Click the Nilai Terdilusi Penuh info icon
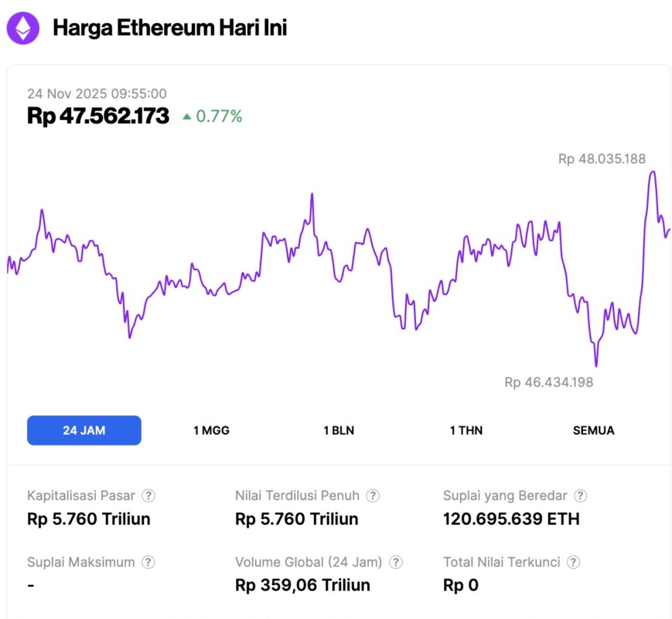This screenshot has height=619, width=672. (x=373, y=496)
